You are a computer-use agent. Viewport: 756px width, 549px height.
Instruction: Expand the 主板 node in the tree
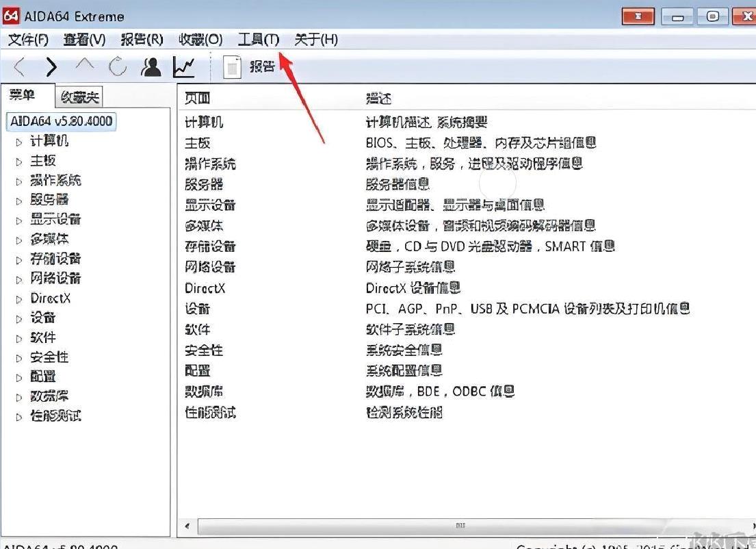click(x=18, y=162)
